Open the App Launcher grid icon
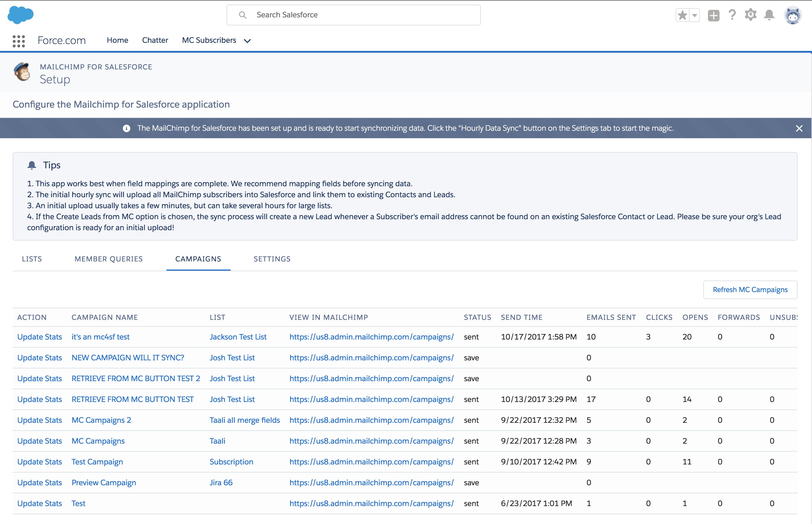812x524 pixels. pyautogui.click(x=19, y=41)
